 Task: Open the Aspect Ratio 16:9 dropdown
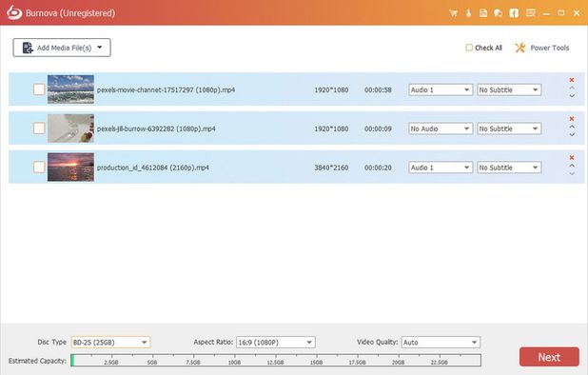click(x=276, y=343)
